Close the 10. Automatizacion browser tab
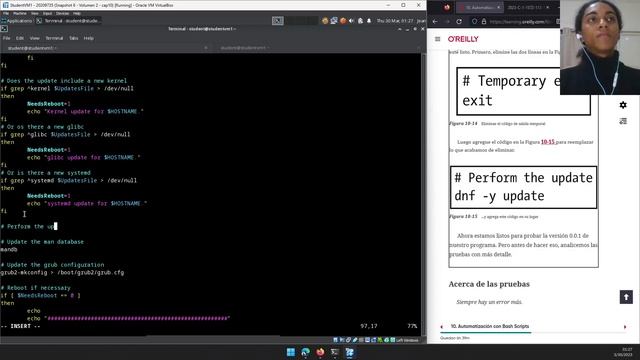 click(x=498, y=7)
